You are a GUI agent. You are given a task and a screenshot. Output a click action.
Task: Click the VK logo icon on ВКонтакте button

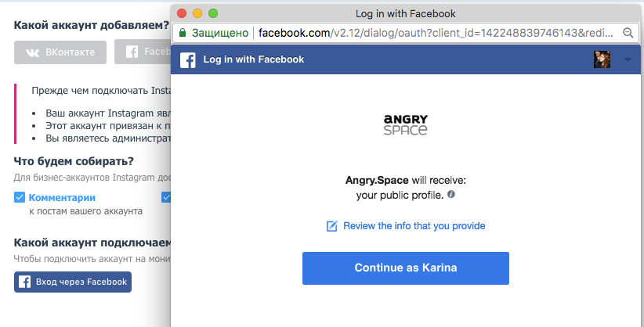pyautogui.click(x=32, y=52)
